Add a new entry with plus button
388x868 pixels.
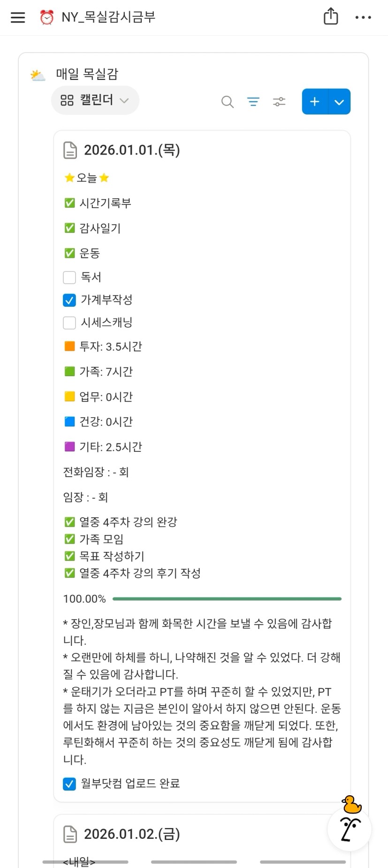click(x=315, y=101)
